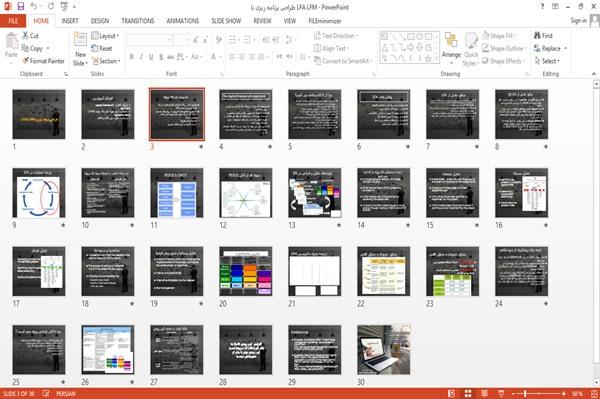Switch to the INSERT tab
Screen dimensions: 600x399
point(70,21)
